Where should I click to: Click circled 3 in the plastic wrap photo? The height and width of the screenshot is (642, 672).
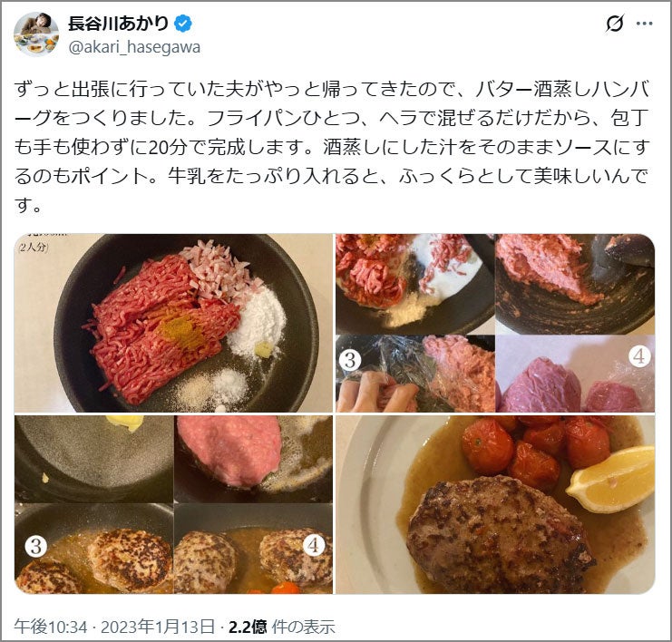350,360
